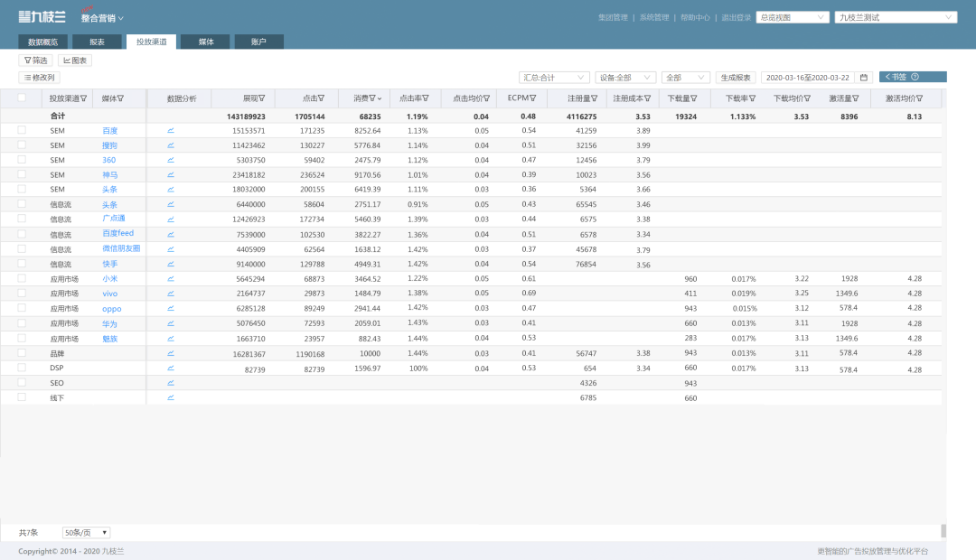
Task: Open data analysis chart for 百度 row
Action: coord(171,131)
